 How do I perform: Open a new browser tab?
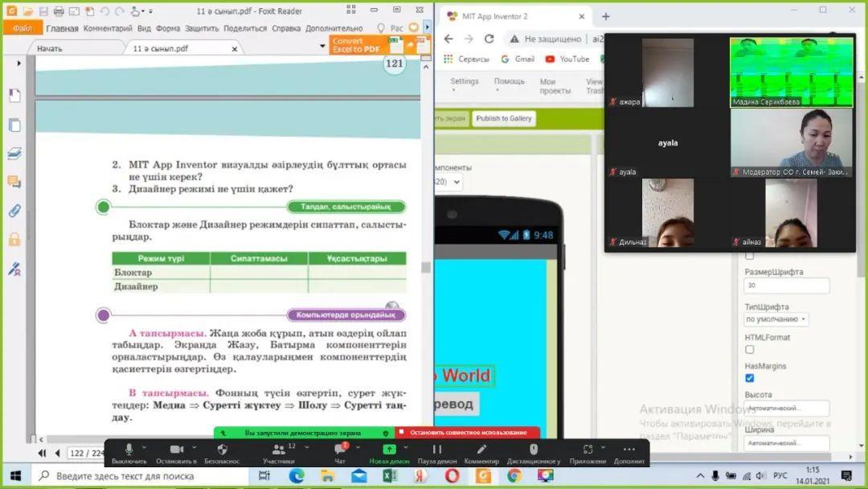pos(606,17)
